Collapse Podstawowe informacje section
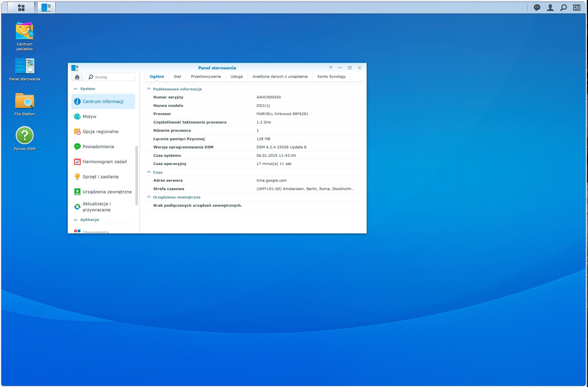 click(x=149, y=89)
